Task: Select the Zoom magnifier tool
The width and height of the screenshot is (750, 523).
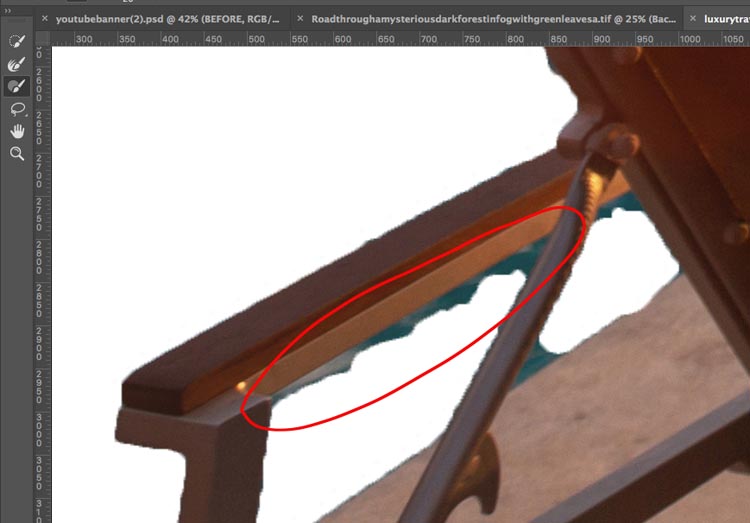Action: (17, 154)
